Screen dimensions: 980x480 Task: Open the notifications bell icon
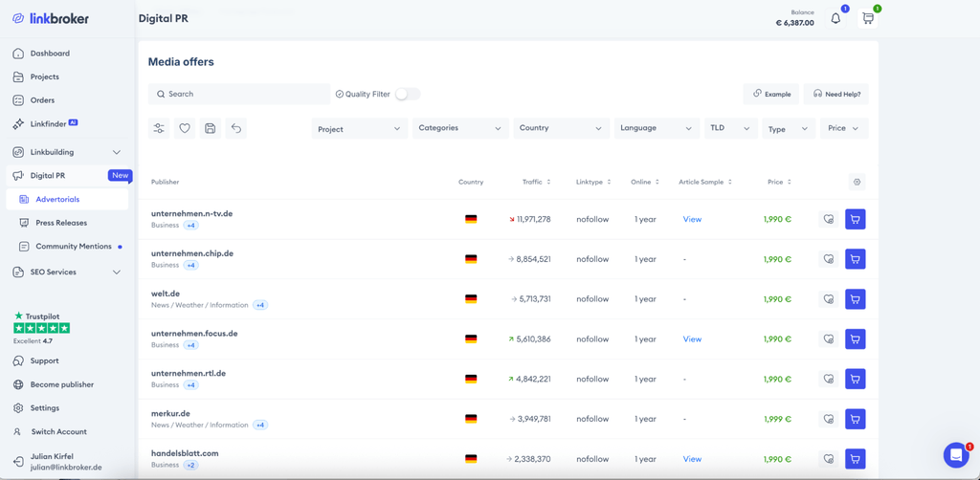coord(835,18)
